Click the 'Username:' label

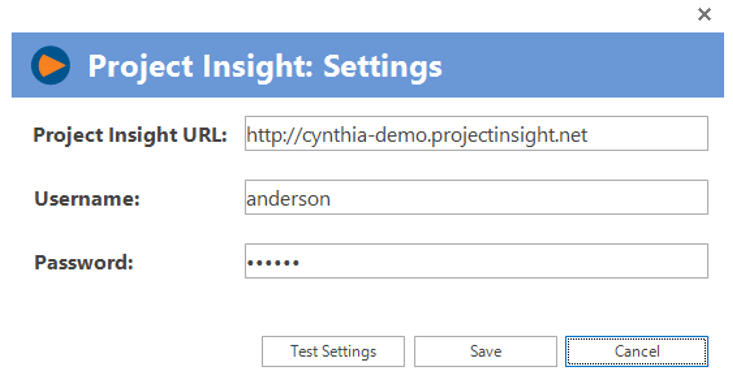(x=87, y=199)
